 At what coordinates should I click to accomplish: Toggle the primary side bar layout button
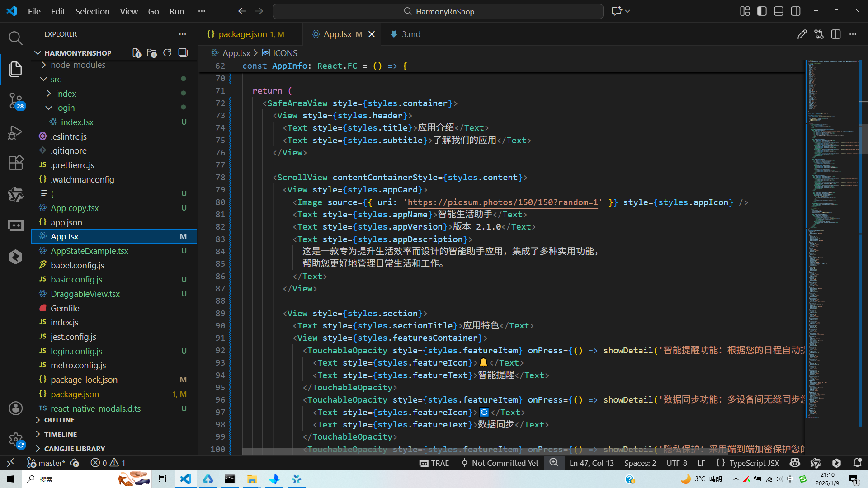[x=762, y=11]
